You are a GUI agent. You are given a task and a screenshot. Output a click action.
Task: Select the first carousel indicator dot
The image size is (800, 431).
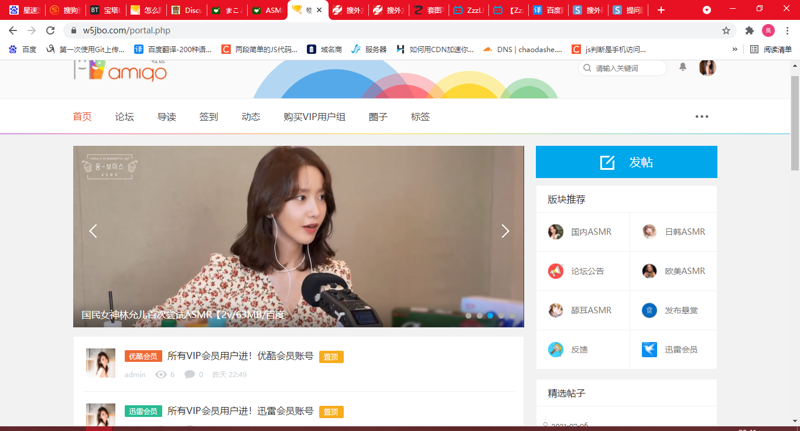click(x=468, y=316)
